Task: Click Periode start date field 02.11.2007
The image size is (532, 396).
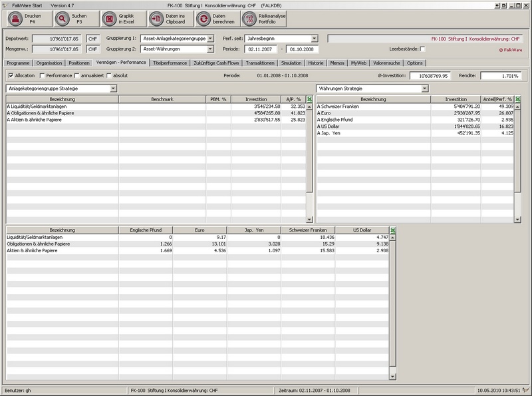Action: point(260,49)
